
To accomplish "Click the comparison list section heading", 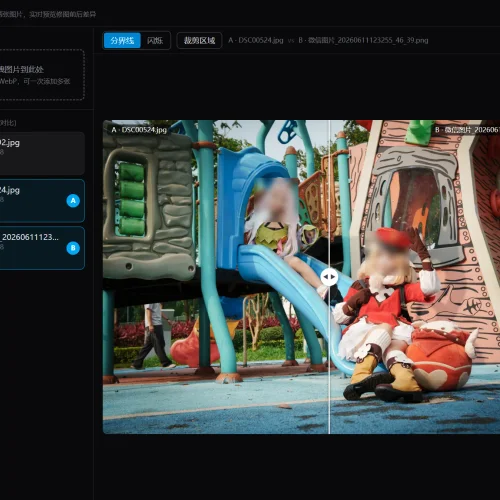I will tap(8, 123).
